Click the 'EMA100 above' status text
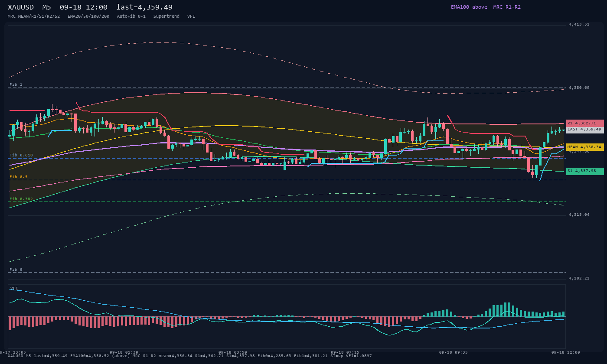This screenshot has width=607, height=364. [x=469, y=7]
